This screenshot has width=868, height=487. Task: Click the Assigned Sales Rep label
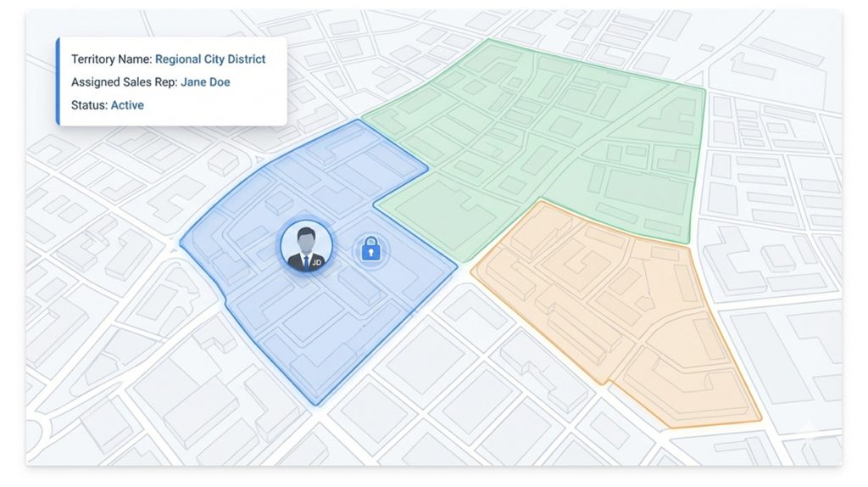(124, 82)
